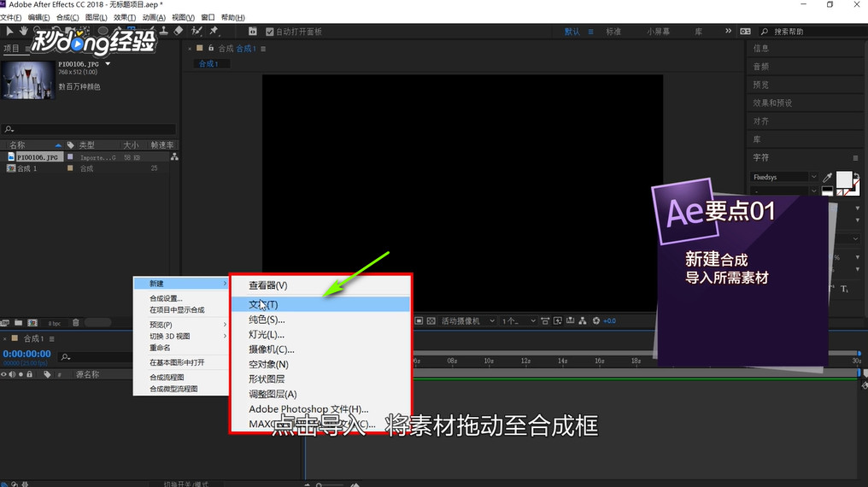Screen dimensions: 868x487
Task: Select the Hand tool
Action: tap(24, 31)
